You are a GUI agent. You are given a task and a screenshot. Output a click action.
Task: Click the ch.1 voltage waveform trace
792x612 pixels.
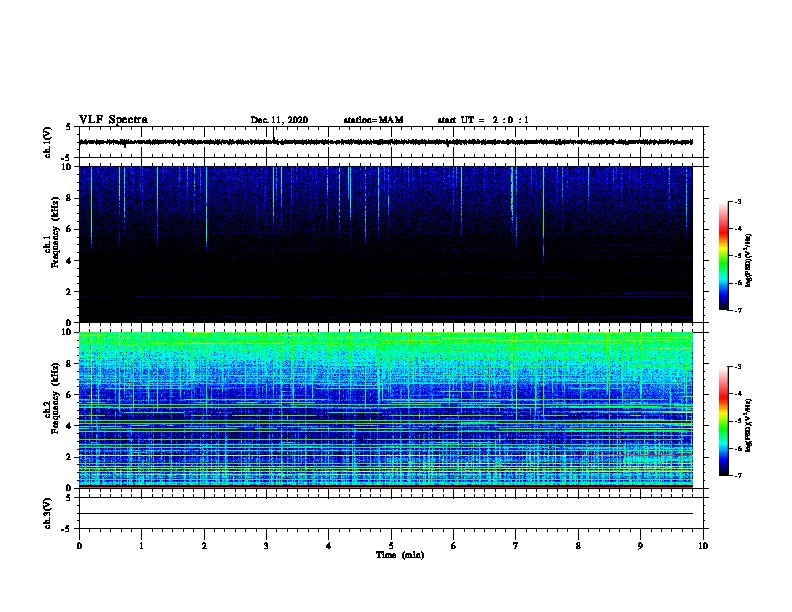pos(386,142)
